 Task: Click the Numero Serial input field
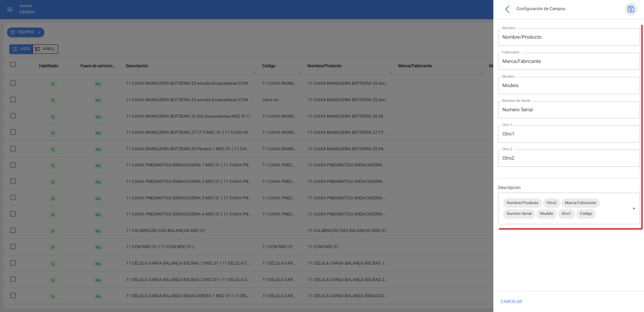point(568,110)
